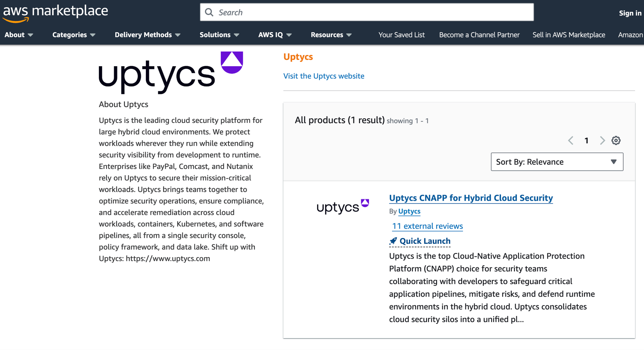
Task: Click the right arrow pagination icon
Action: [601, 140]
